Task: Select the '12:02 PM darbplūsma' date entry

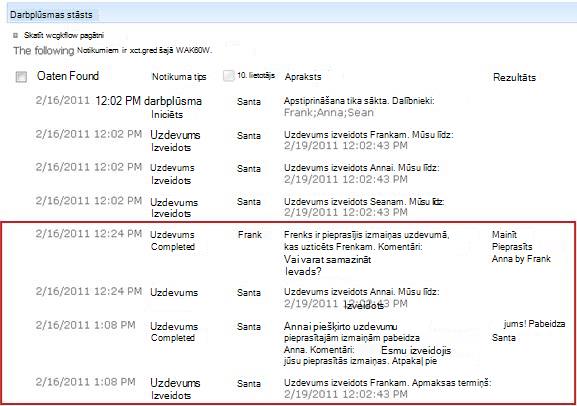Action: (x=148, y=101)
